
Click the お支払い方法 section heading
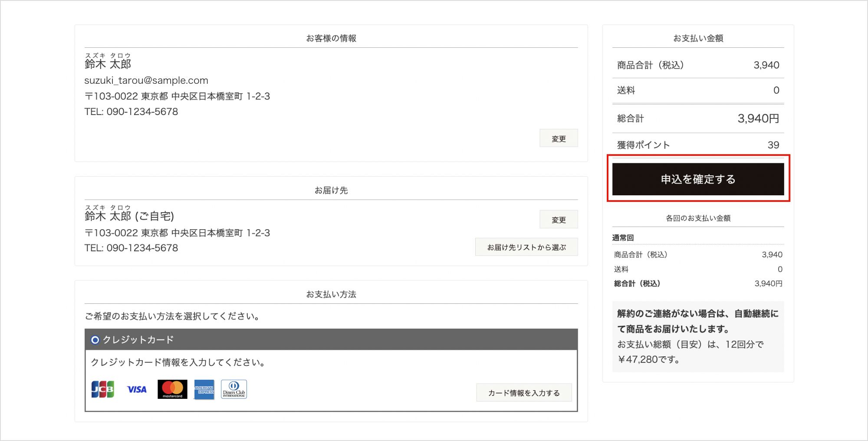click(331, 294)
